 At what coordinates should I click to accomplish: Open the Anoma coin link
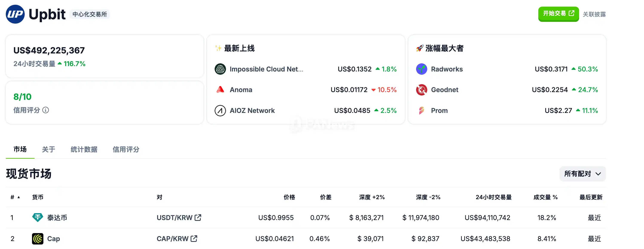241,90
